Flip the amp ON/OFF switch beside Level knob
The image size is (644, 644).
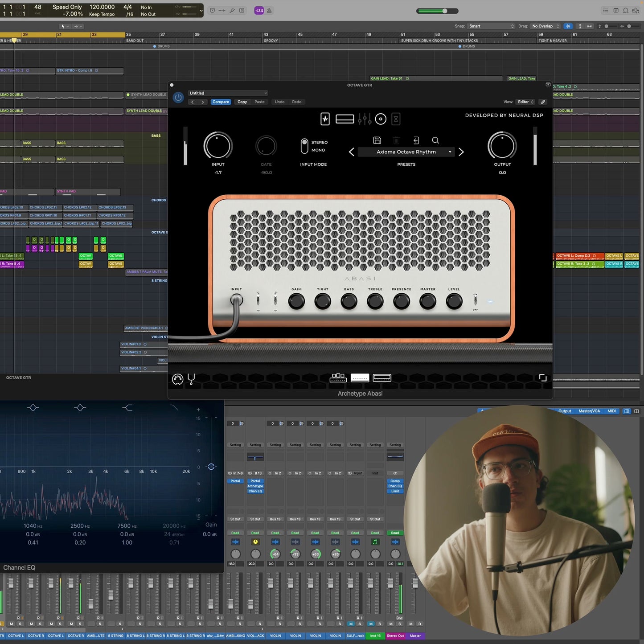coord(475,301)
